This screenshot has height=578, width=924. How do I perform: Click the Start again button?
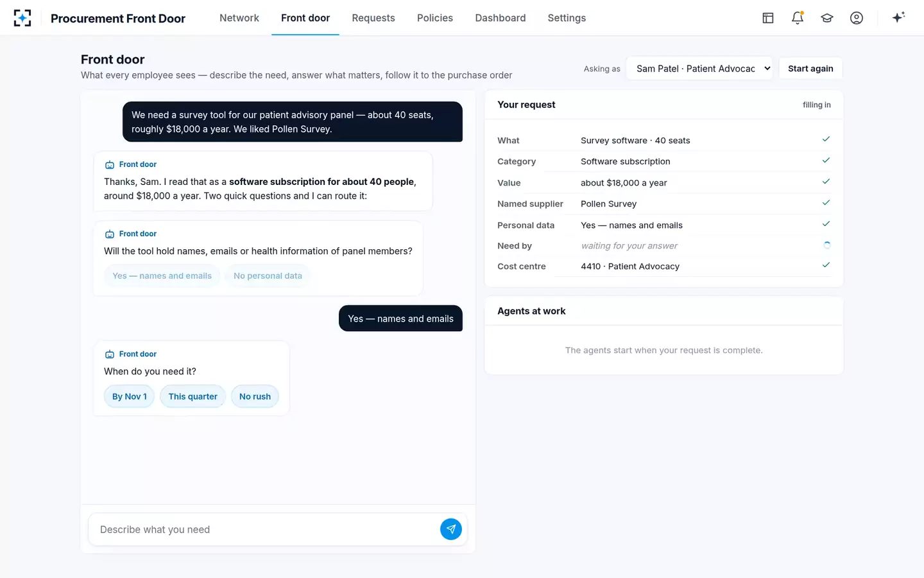pyautogui.click(x=810, y=69)
